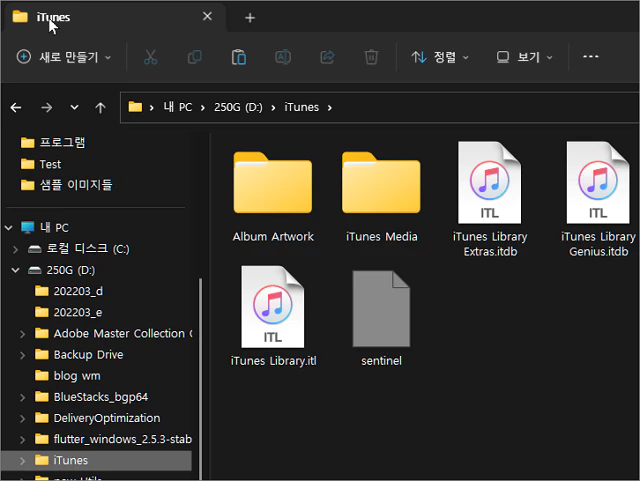
Task: Open recent locations chevron dropdown
Action: click(x=74, y=107)
